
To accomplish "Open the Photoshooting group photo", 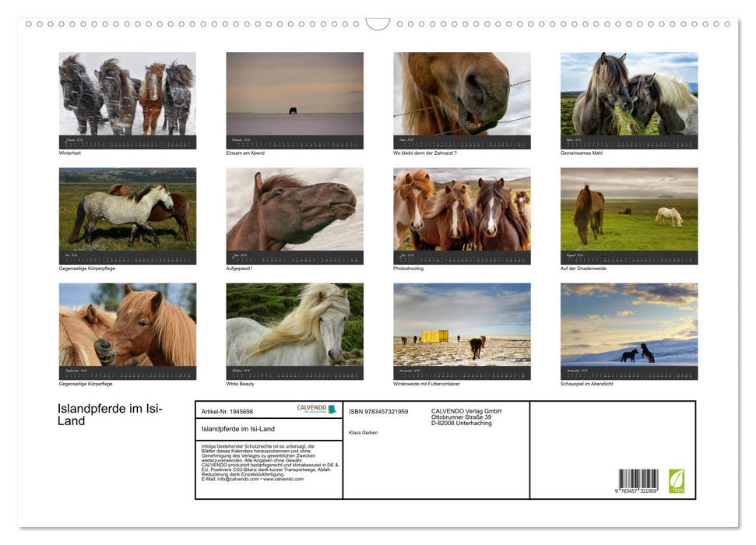I will click(462, 209).
